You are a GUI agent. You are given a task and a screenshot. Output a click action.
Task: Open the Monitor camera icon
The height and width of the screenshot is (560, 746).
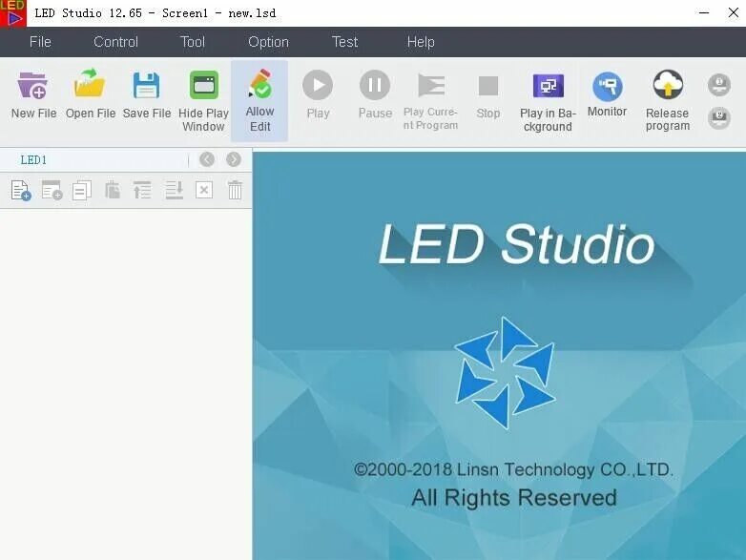[607, 86]
